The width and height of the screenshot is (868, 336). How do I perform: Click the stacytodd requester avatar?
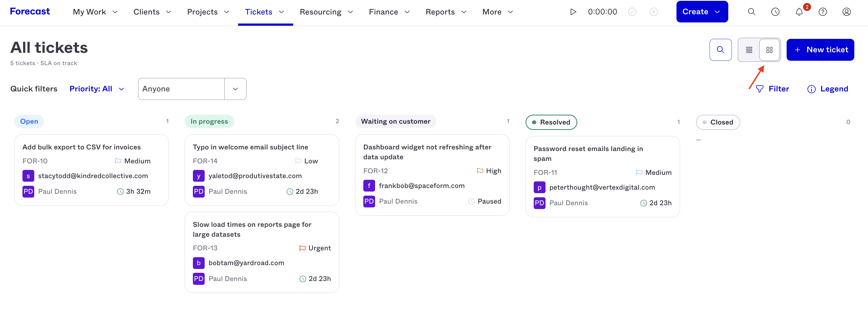[x=28, y=176]
